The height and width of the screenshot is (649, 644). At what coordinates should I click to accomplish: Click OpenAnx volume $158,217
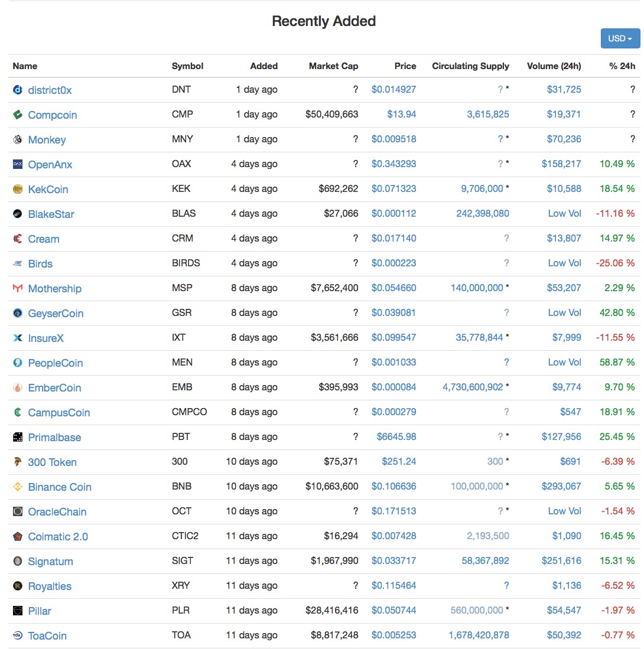tap(561, 164)
